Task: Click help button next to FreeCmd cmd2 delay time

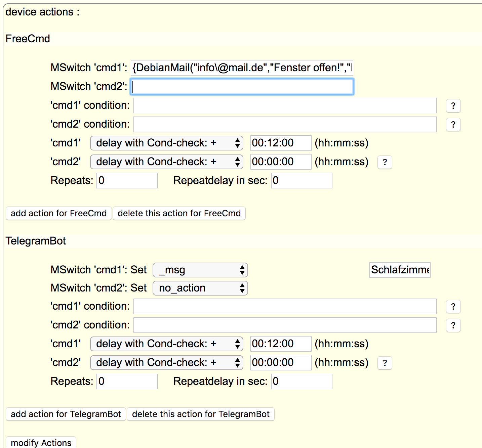Action: click(385, 162)
